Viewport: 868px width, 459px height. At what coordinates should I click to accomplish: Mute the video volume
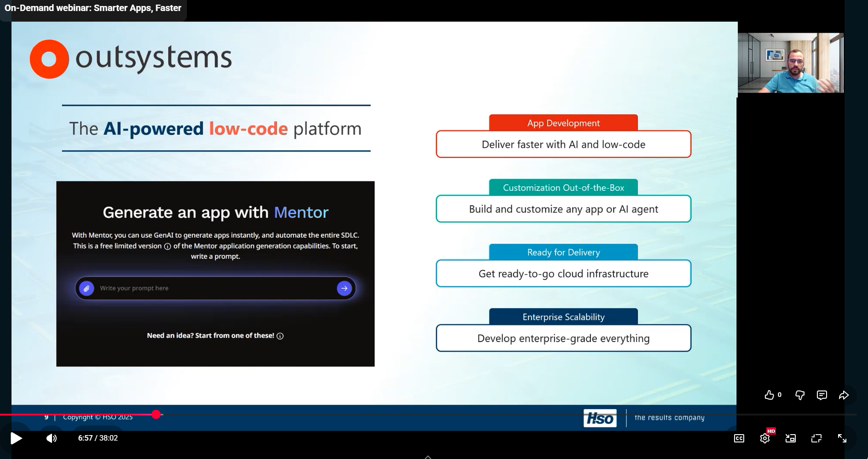(x=52, y=438)
